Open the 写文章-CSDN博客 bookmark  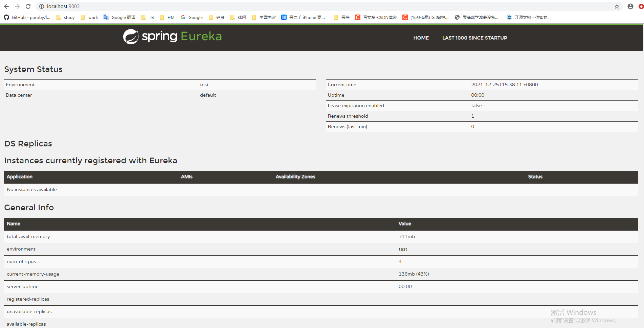pos(376,17)
